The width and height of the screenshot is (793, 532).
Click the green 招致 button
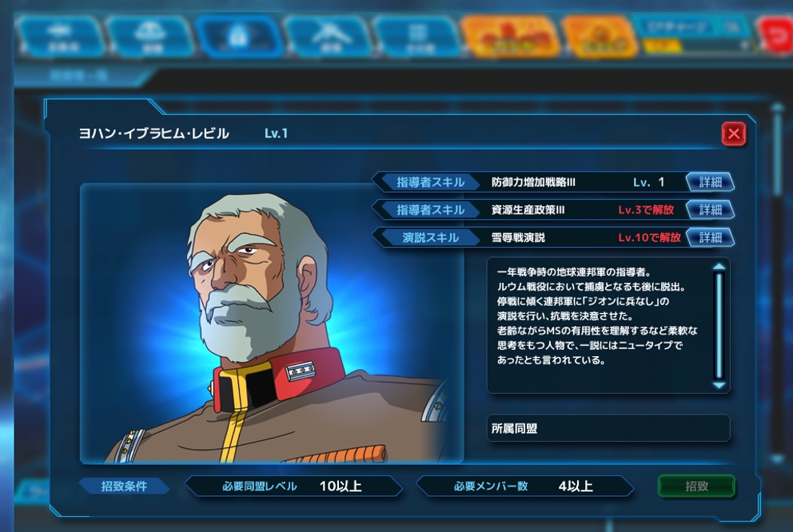coord(696,486)
